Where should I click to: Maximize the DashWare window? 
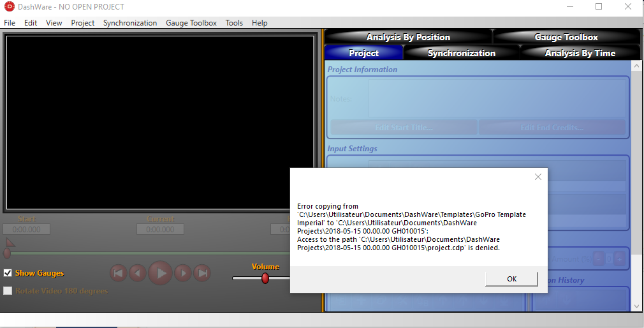[x=599, y=6]
